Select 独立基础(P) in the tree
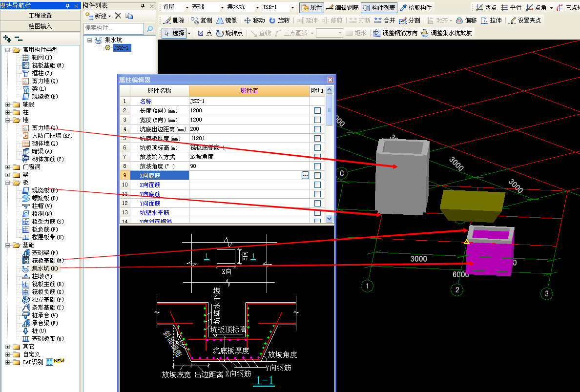Viewport: 580px width, 392px height. point(43,300)
